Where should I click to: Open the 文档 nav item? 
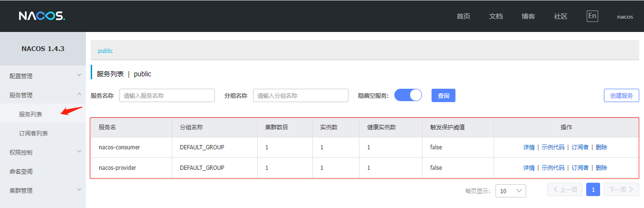pyautogui.click(x=496, y=16)
